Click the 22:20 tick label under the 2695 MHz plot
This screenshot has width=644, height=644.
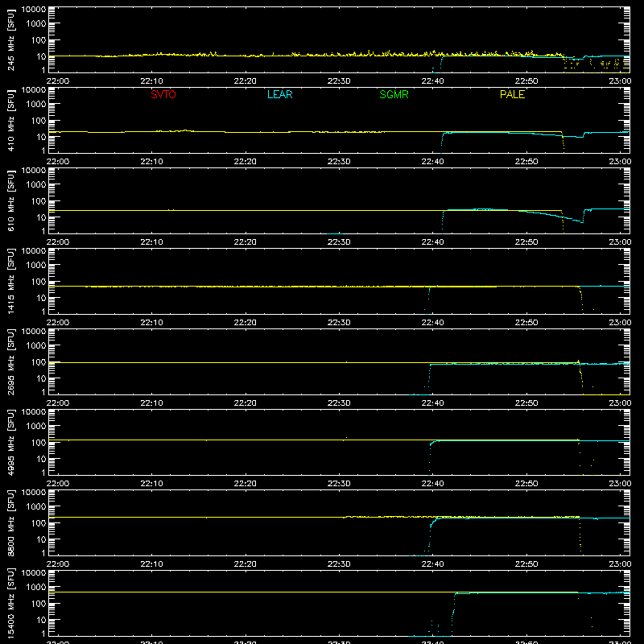click(x=246, y=403)
